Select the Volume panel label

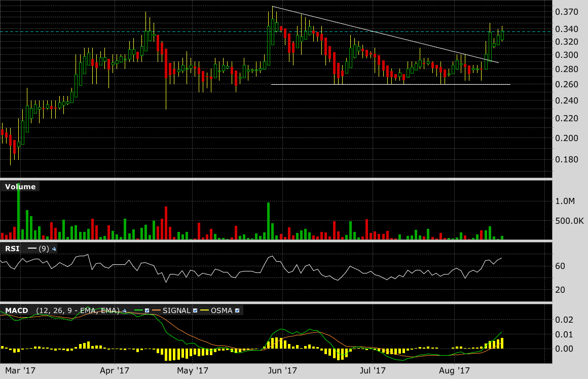[x=20, y=187]
